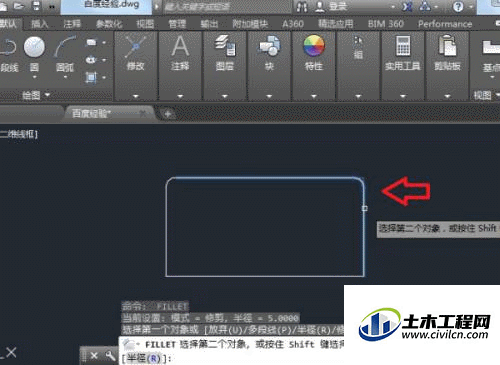Open the 实用工具 (Utilities) calculator icon
Image resolution: width=500 pixels, height=365 pixels.
[403, 45]
